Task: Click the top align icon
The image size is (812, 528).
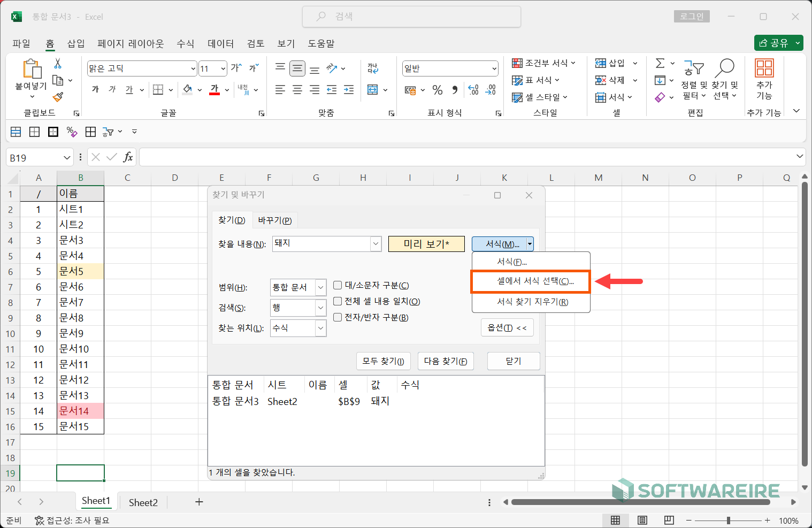Action: pos(280,68)
